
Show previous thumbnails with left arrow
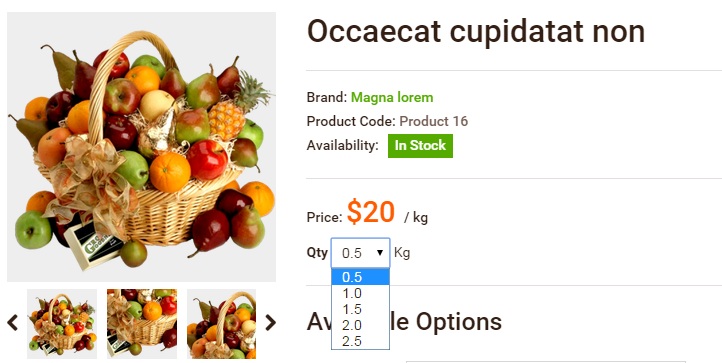[12, 323]
